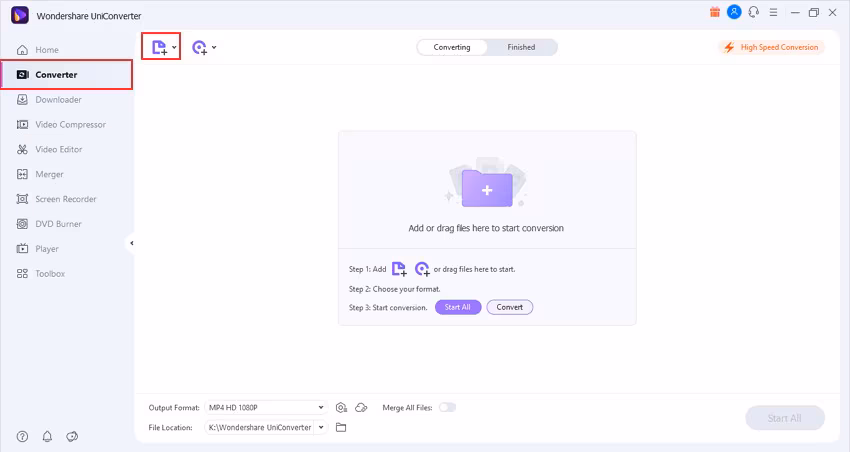
Task: Click the Toolbox grid icon
Action: [x=22, y=274]
